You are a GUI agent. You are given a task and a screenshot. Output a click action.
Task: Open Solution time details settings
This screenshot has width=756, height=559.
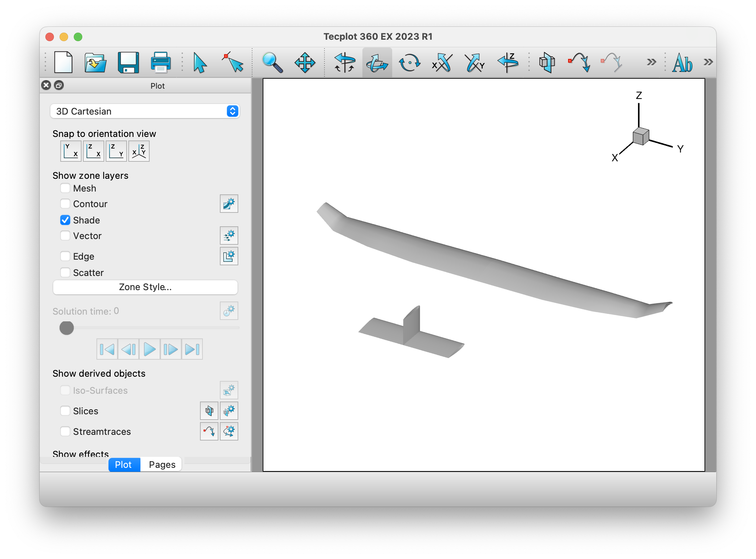tap(229, 311)
